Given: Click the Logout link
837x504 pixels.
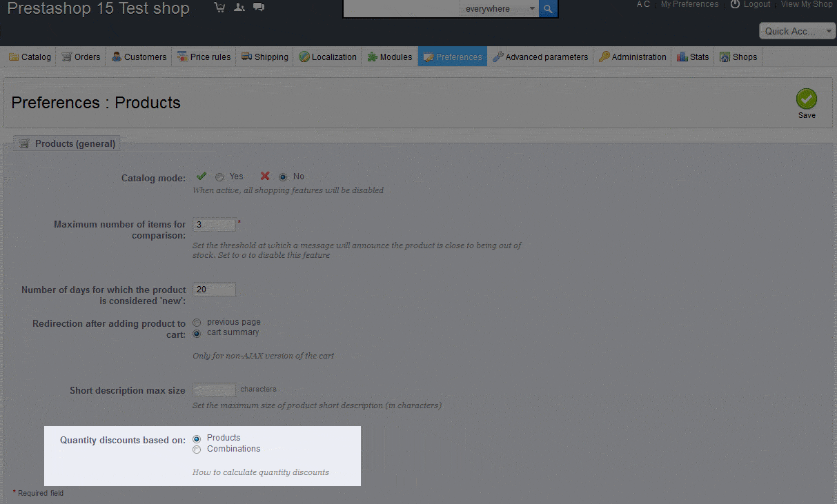Looking at the screenshot, I should [750, 4].
